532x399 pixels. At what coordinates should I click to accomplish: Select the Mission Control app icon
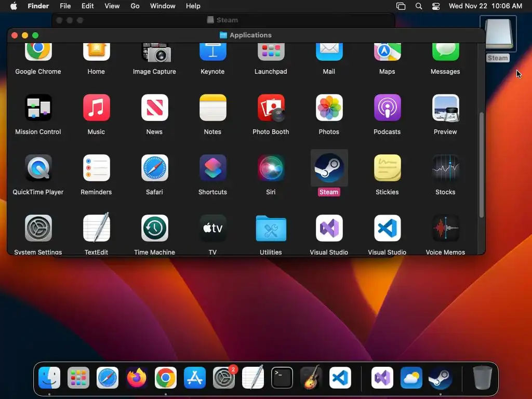(38, 108)
